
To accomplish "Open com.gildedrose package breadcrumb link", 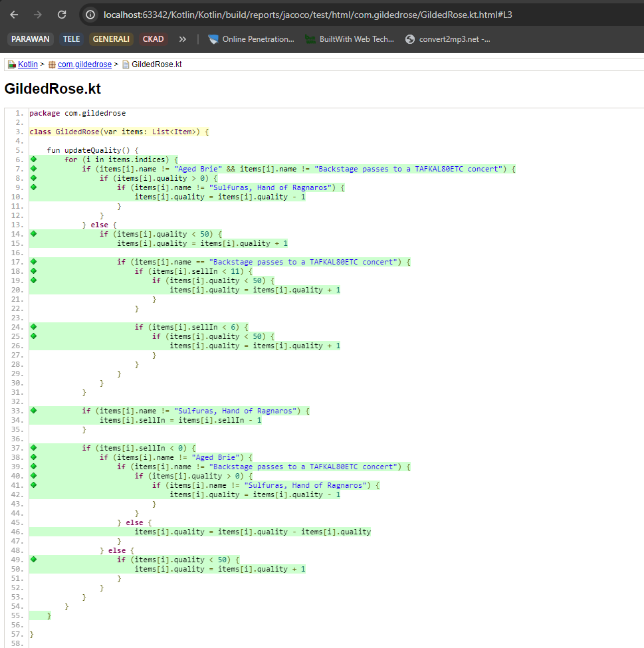I will [x=84, y=64].
